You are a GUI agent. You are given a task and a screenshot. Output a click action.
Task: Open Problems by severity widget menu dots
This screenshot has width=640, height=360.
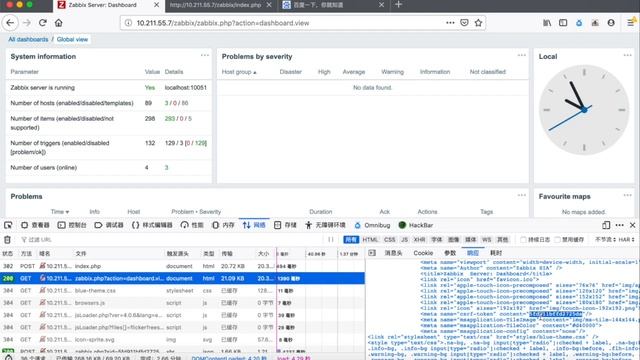[x=522, y=55]
